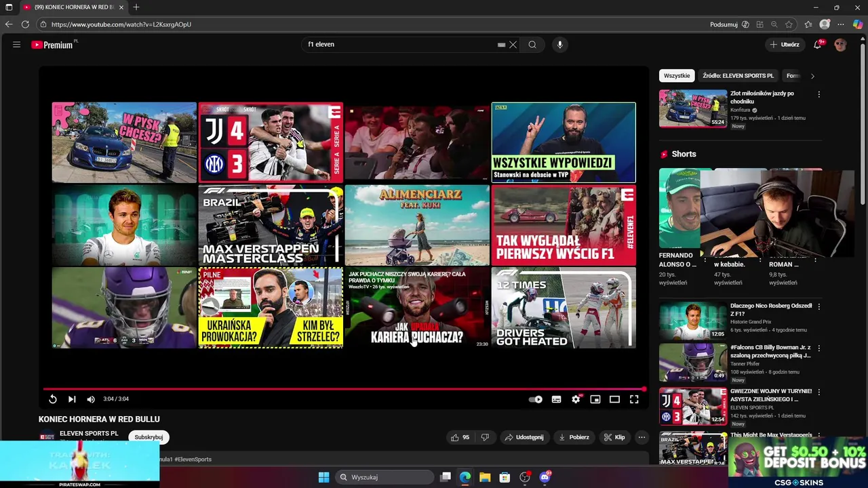Viewport: 868px width, 488px height.
Task: Open menu for Zlot miłośników jazdy video
Action: [818, 94]
